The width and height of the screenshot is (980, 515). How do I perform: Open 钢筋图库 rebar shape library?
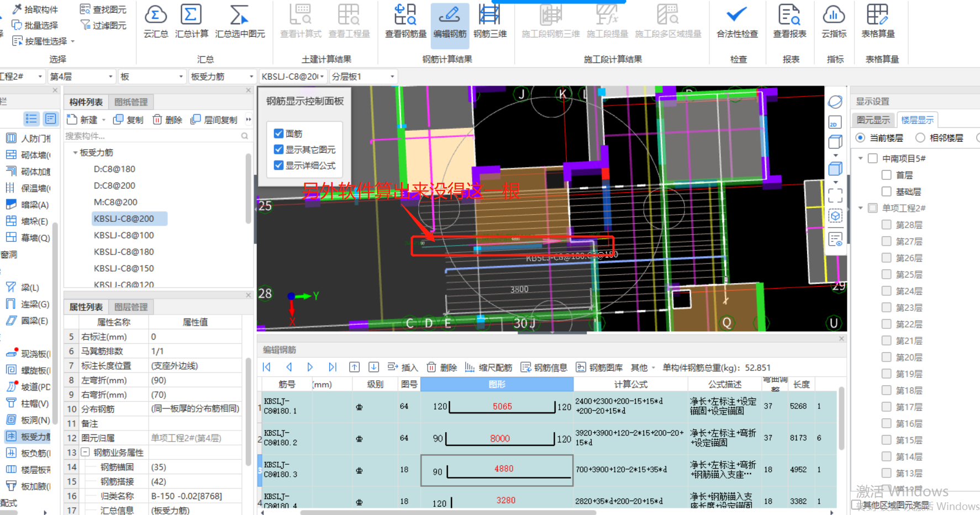(599, 368)
